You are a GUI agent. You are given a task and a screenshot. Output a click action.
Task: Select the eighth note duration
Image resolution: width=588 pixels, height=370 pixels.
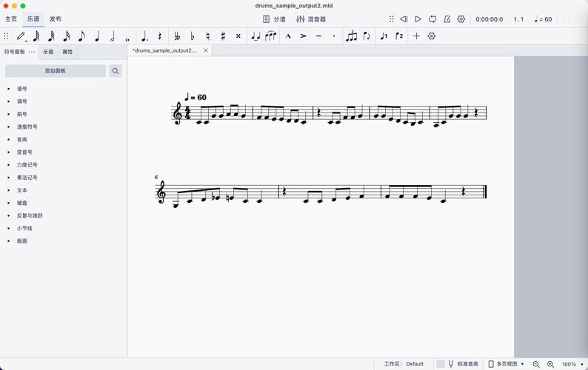point(81,36)
